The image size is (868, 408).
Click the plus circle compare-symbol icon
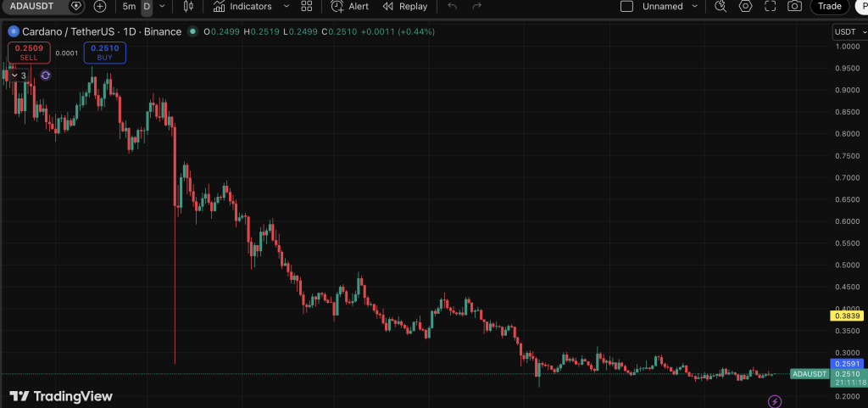100,7
